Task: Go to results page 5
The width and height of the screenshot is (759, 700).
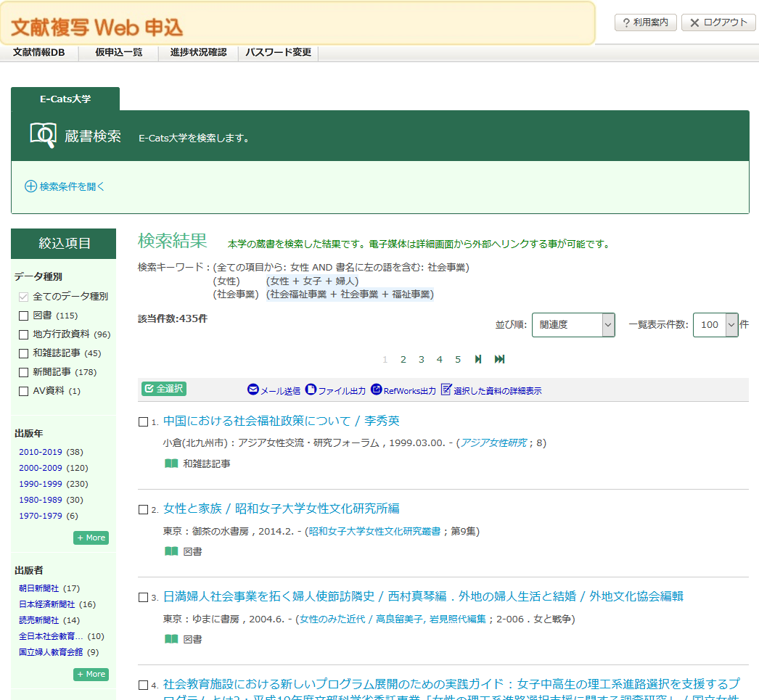Action: (x=458, y=360)
